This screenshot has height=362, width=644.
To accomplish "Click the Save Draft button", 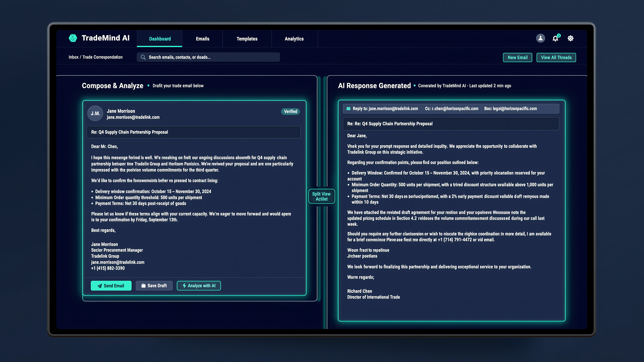I will (154, 286).
